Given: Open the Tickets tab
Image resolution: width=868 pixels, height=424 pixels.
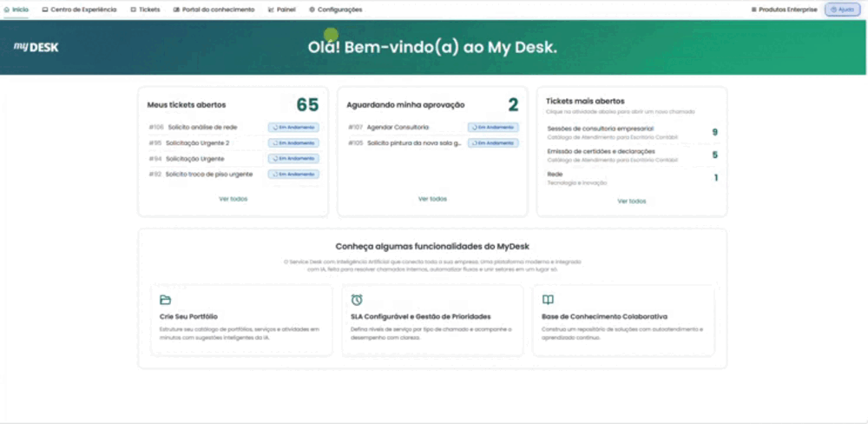Looking at the screenshot, I should [145, 10].
